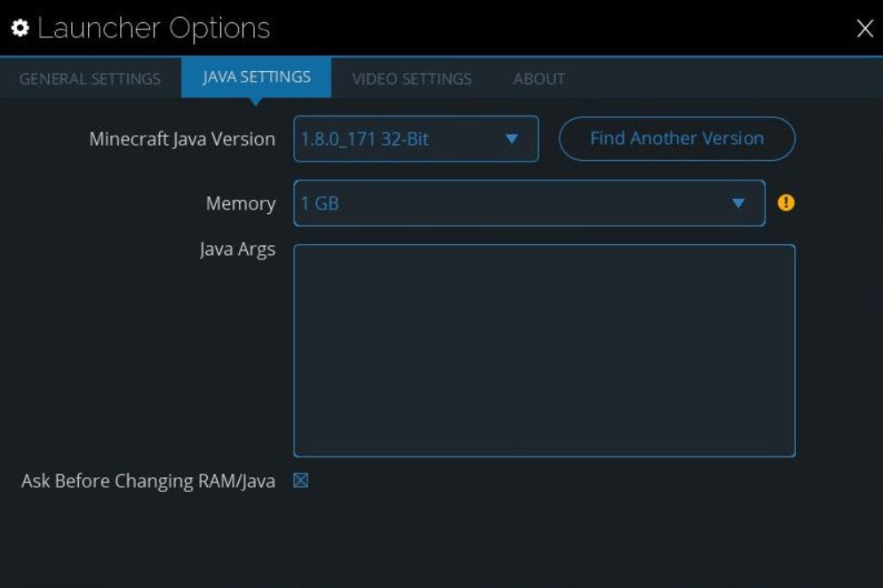883x588 pixels.
Task: Click the Memory field label
Action: click(241, 203)
